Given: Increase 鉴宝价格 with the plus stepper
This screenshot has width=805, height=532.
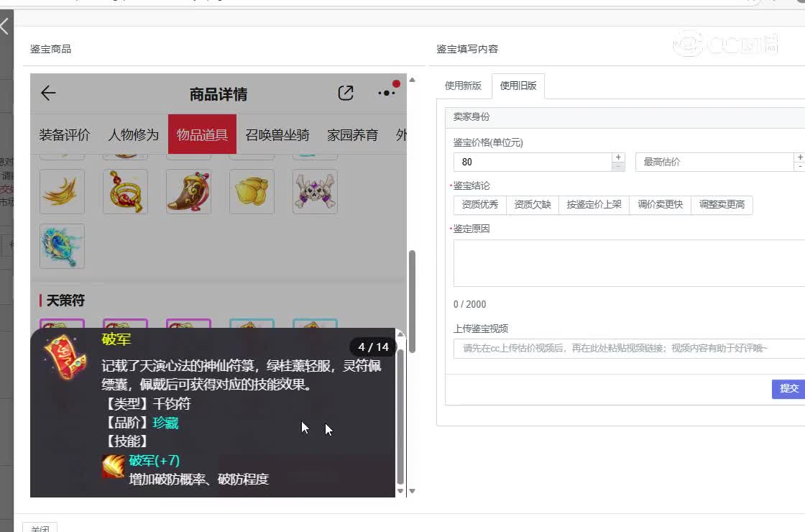Looking at the screenshot, I should pyautogui.click(x=618, y=157).
